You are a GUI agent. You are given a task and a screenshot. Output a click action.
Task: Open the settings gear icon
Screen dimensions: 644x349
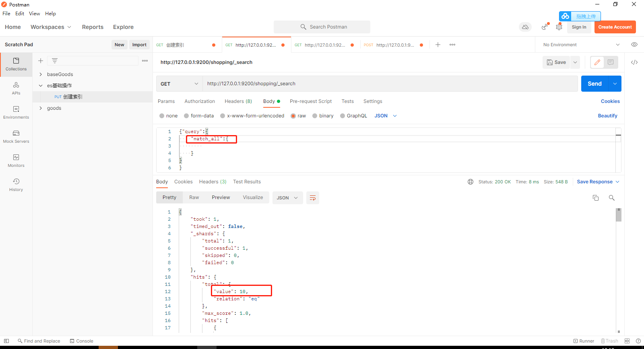(x=559, y=27)
